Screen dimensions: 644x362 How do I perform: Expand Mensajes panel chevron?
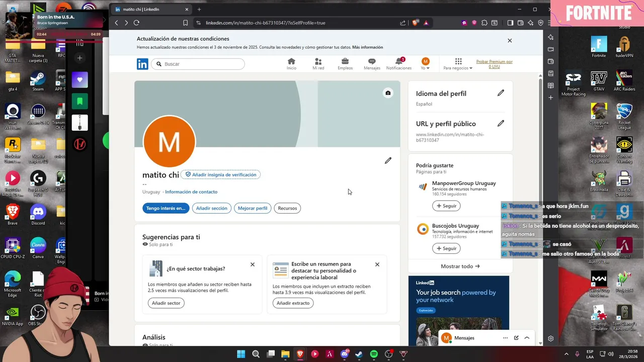click(527, 338)
